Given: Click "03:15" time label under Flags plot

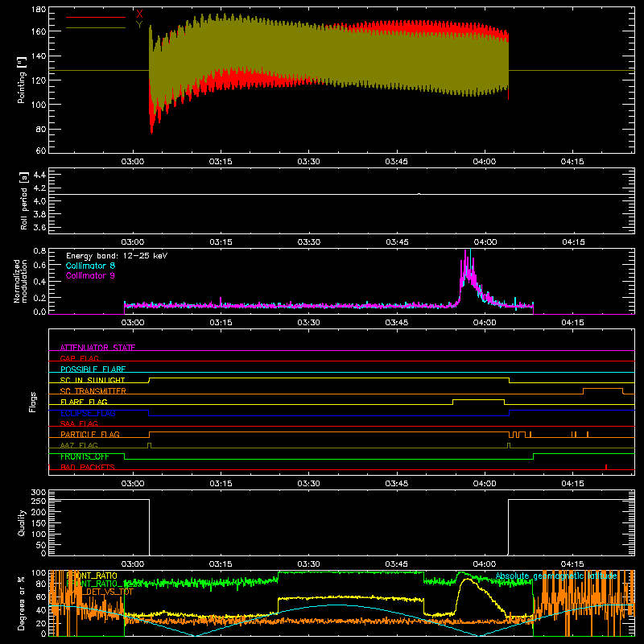Looking at the screenshot, I should [221, 484].
